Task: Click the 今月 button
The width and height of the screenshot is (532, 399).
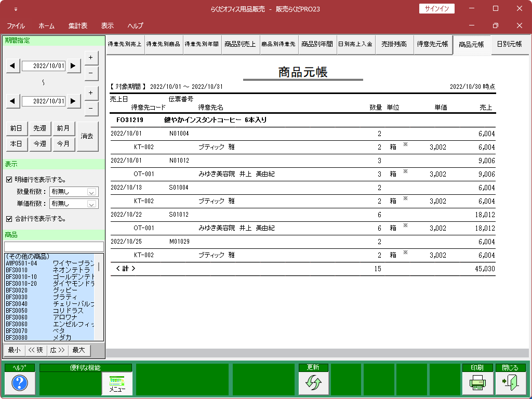Action: (x=63, y=144)
